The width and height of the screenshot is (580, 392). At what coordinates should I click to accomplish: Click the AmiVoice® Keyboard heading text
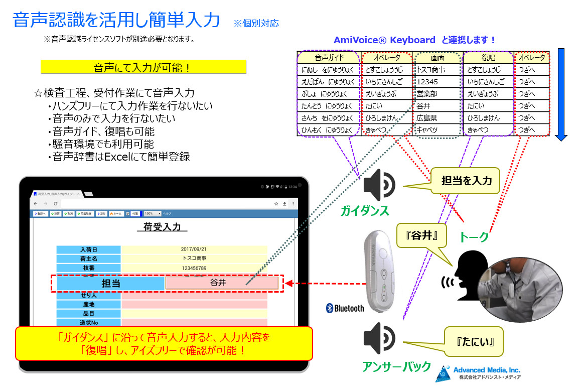[384, 40]
